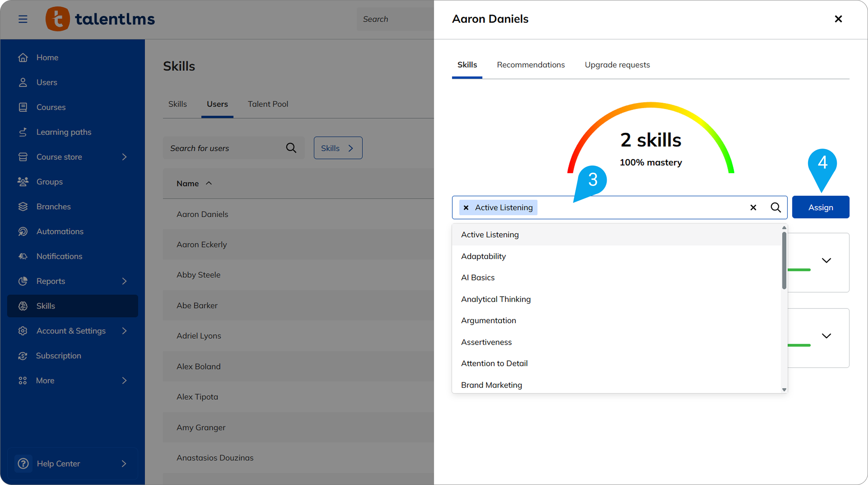
Task: Switch to the Recommendations tab
Action: (x=531, y=65)
